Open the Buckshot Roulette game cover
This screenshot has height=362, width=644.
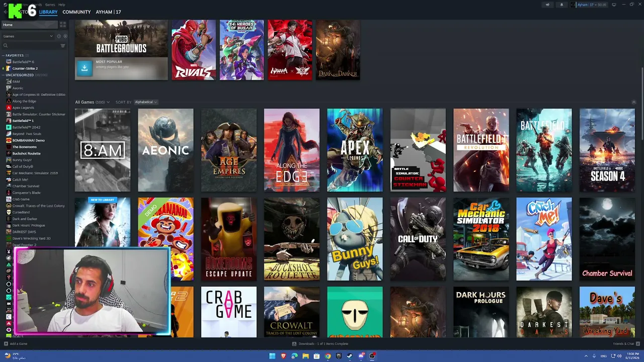click(x=292, y=239)
